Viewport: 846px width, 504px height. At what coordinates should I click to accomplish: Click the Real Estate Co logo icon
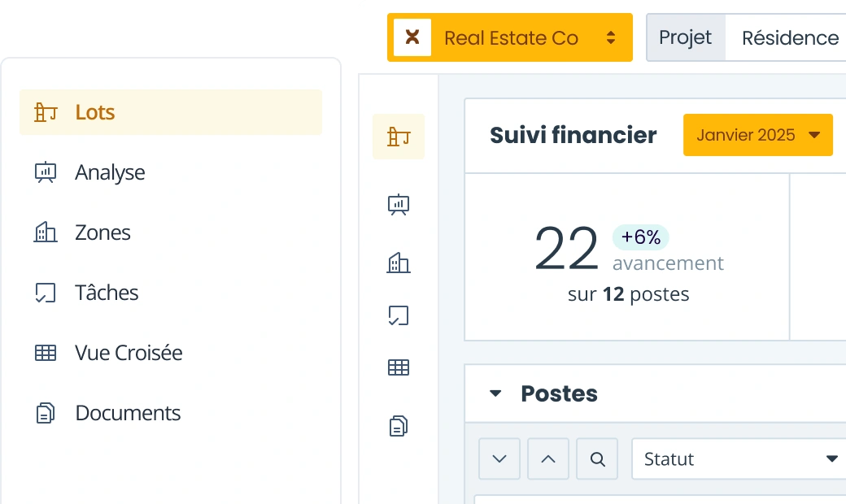pyautogui.click(x=412, y=37)
